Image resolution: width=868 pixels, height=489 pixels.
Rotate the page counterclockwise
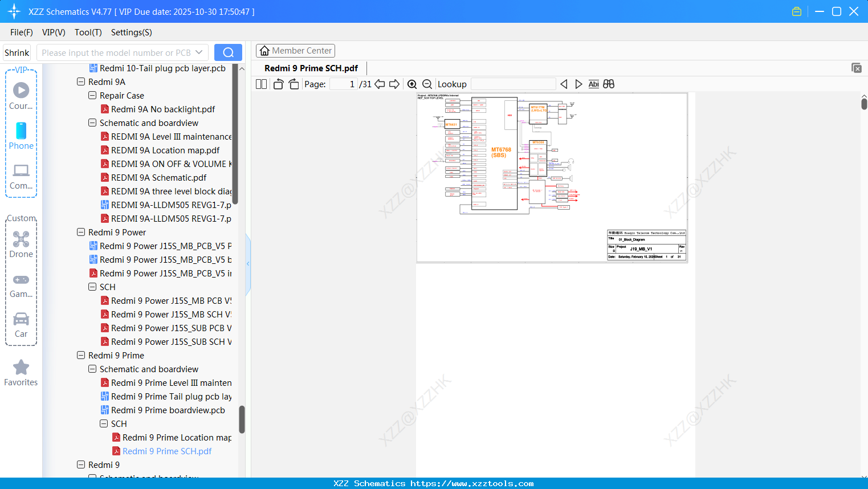(x=278, y=84)
